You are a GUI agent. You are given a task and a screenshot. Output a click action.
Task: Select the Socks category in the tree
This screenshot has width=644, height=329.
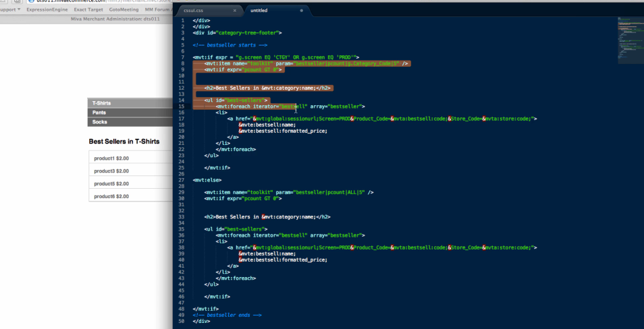[130, 122]
